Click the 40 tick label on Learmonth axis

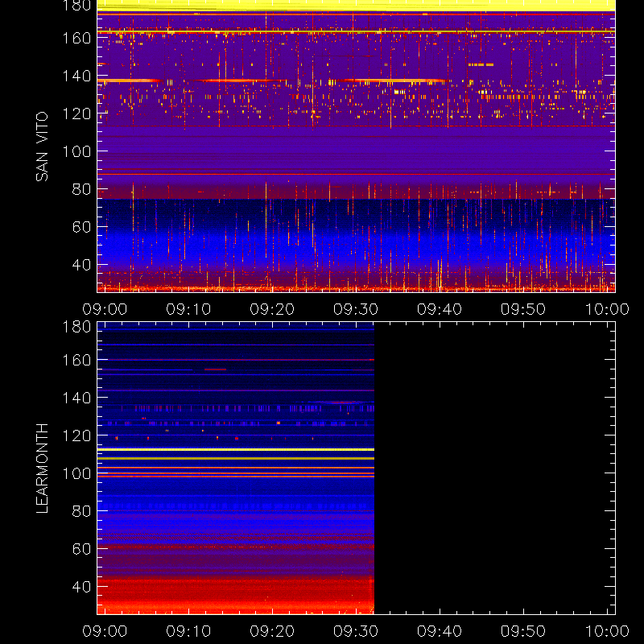[82, 587]
